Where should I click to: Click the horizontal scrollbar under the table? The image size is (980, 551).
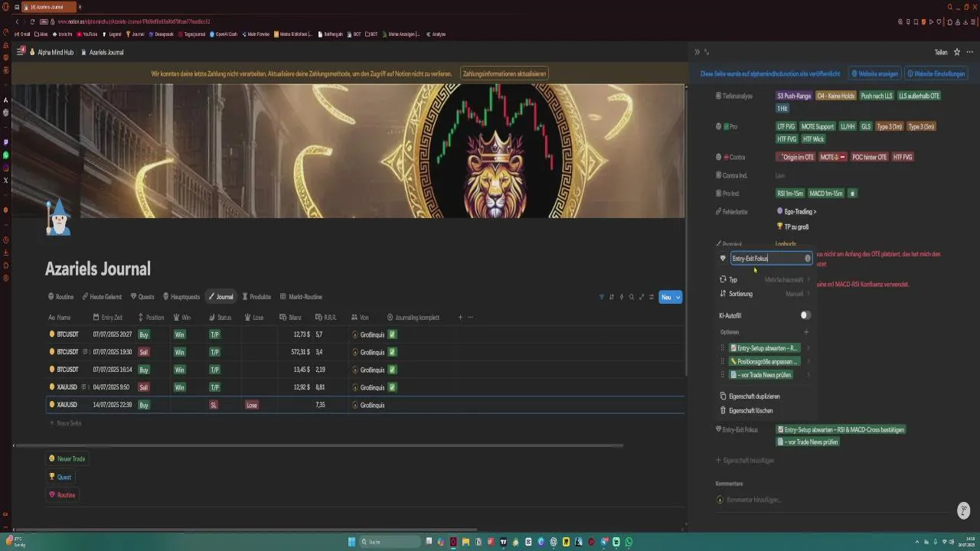(319, 445)
